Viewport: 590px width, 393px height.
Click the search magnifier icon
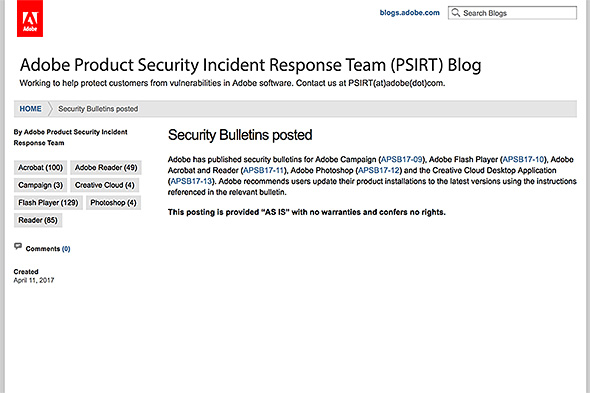[456, 12]
